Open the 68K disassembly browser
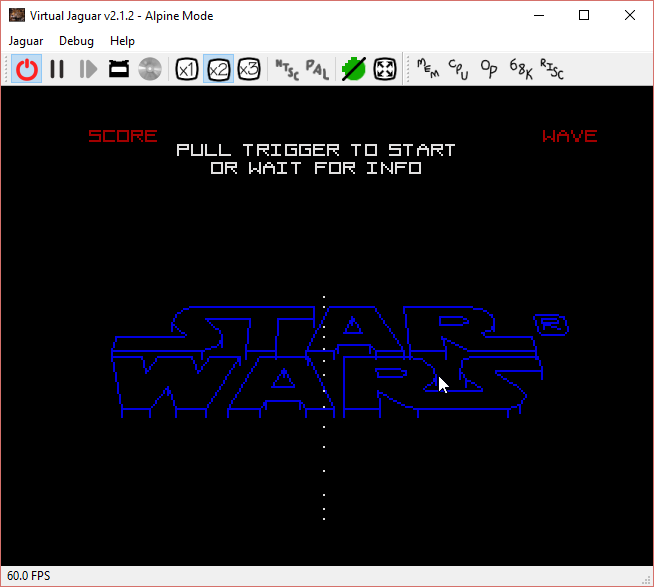This screenshot has height=587, width=654. pyautogui.click(x=520, y=69)
